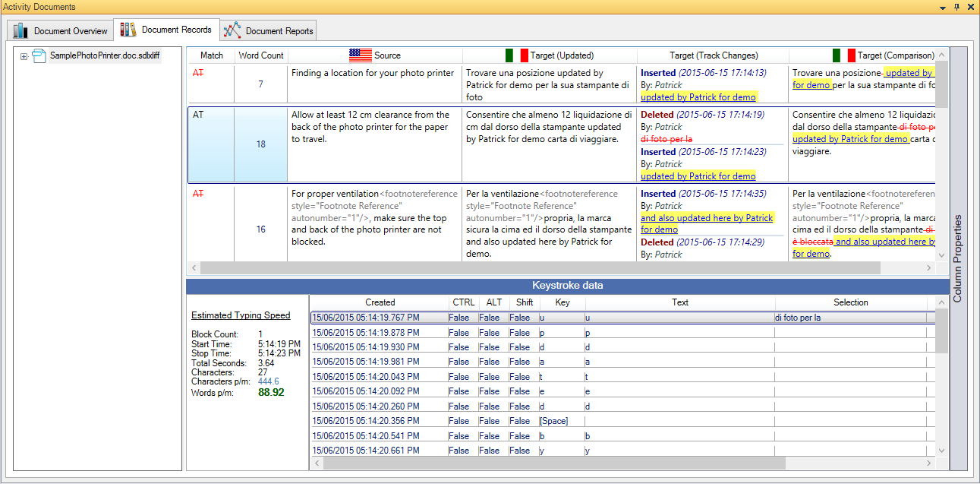980x484 pixels.
Task: Click the 'Deleted (2015-06-15 17:14:29)' track change
Action: point(704,242)
